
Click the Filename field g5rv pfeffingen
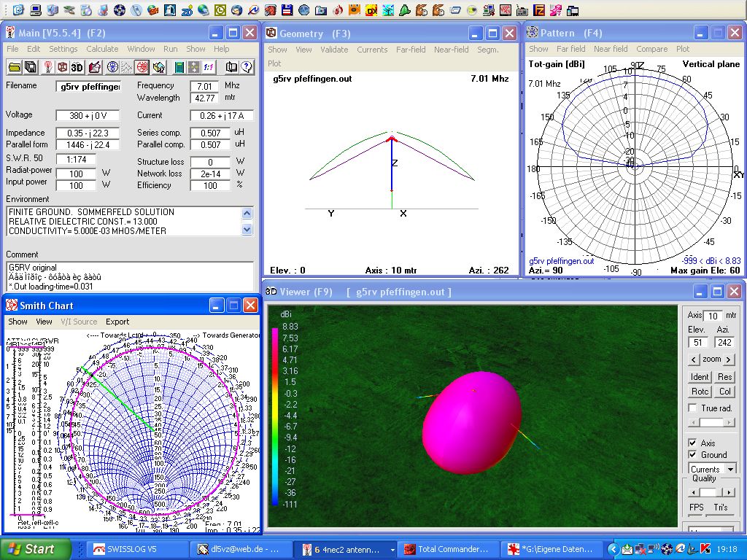tap(88, 86)
